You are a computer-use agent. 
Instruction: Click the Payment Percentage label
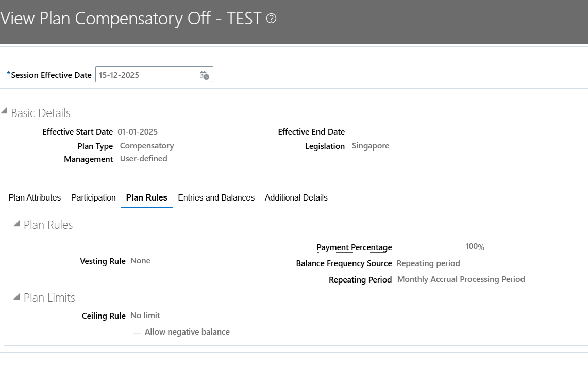click(354, 247)
